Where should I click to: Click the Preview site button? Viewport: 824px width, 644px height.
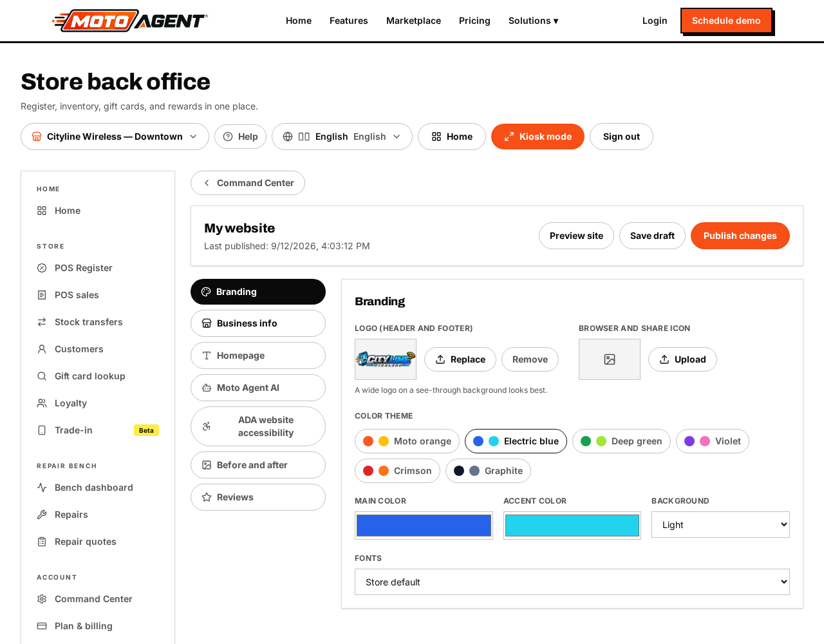[x=576, y=236]
